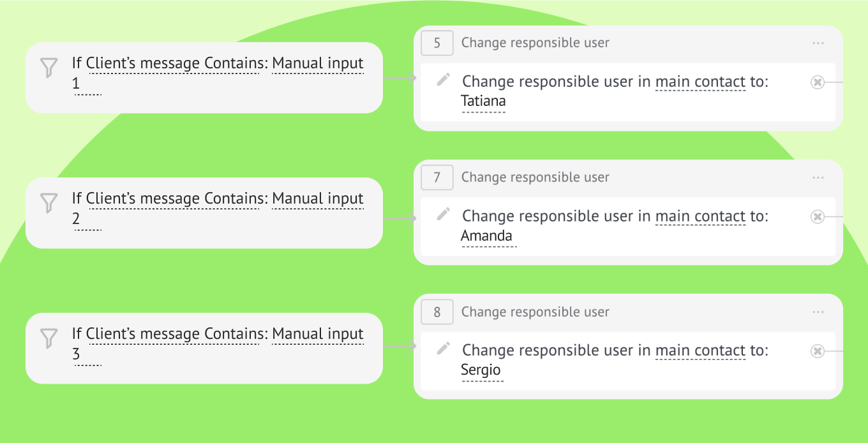Remove the Sergio action with the X icon
Image resolution: width=868 pixels, height=443 pixels.
pos(818,350)
